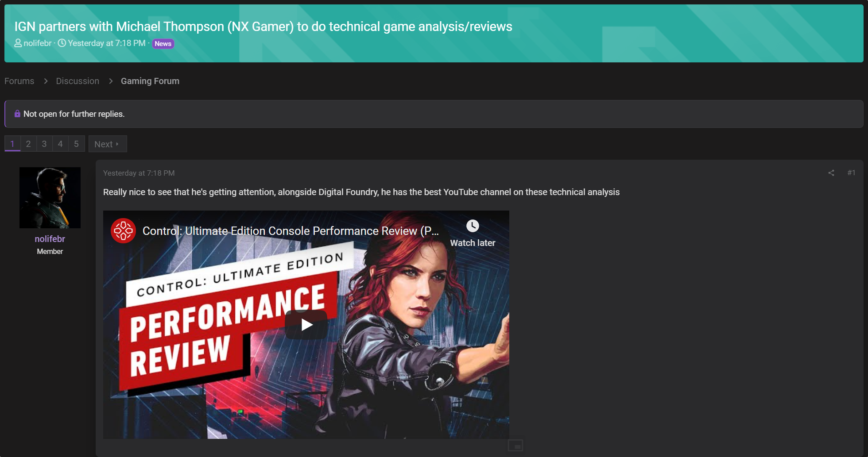This screenshot has width=868, height=457.
Task: Click the share icon on post #1
Action: [831, 173]
